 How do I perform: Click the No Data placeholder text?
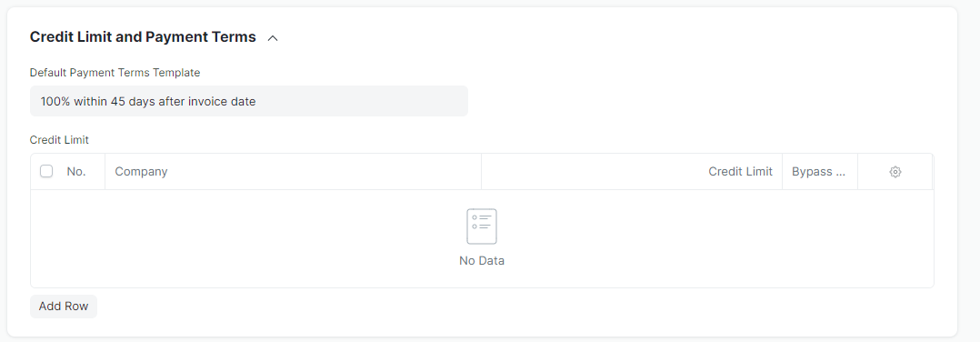[482, 261]
